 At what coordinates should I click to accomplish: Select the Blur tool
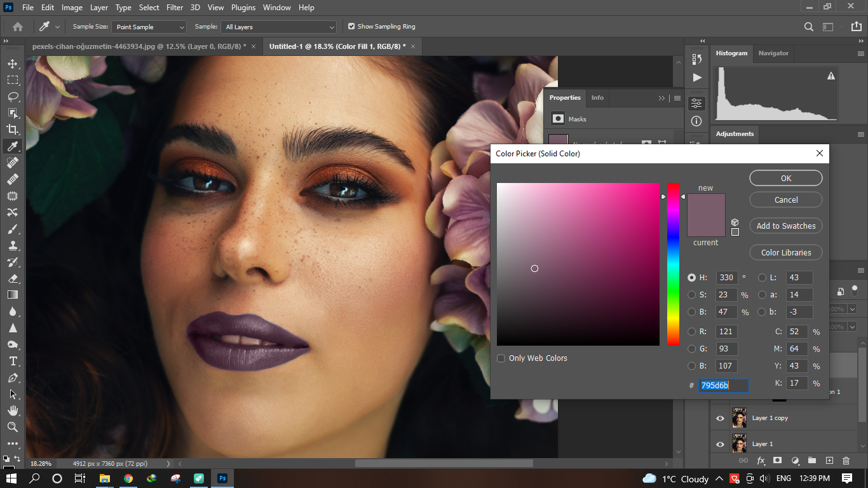13,311
